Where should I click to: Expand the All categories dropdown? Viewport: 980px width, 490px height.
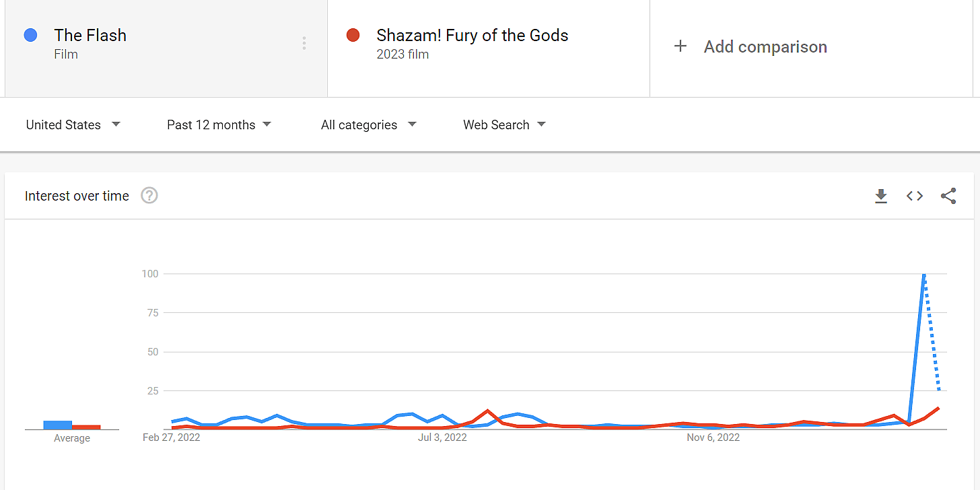click(x=368, y=125)
